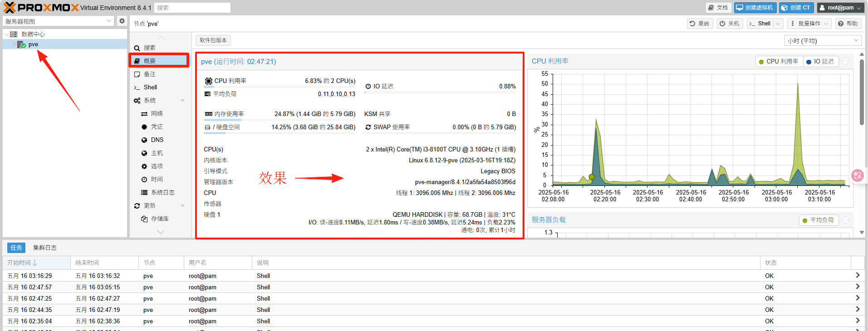Sort by the 状态 column header
Viewport: 868px width, 331px height.
(x=805, y=263)
